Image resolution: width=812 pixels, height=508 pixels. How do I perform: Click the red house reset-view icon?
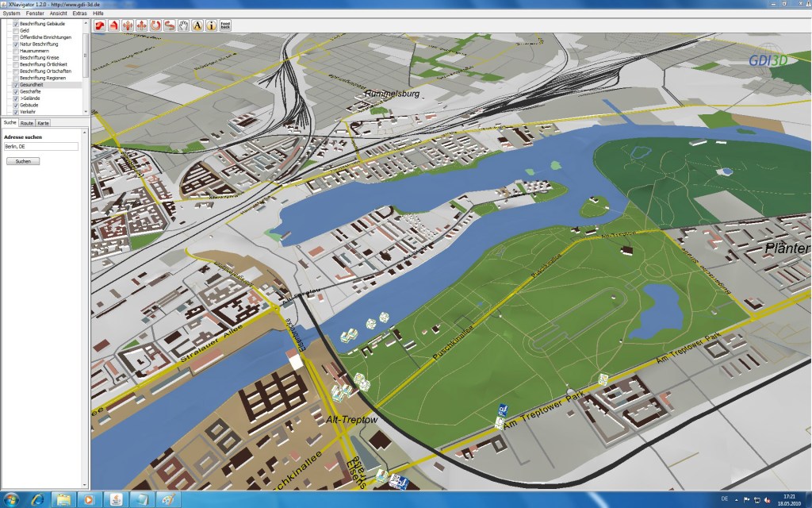coord(113,25)
